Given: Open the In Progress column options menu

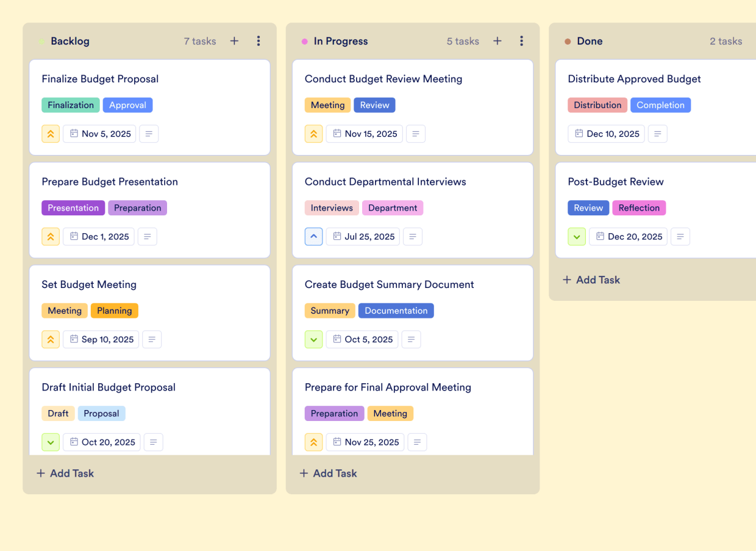Looking at the screenshot, I should point(521,41).
